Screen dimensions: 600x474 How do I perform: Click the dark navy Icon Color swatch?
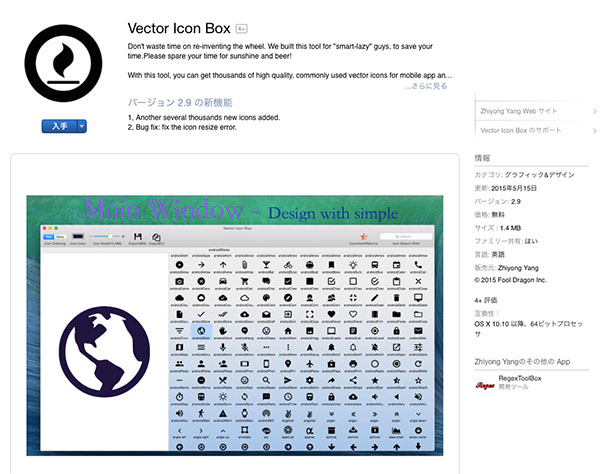tap(78, 236)
